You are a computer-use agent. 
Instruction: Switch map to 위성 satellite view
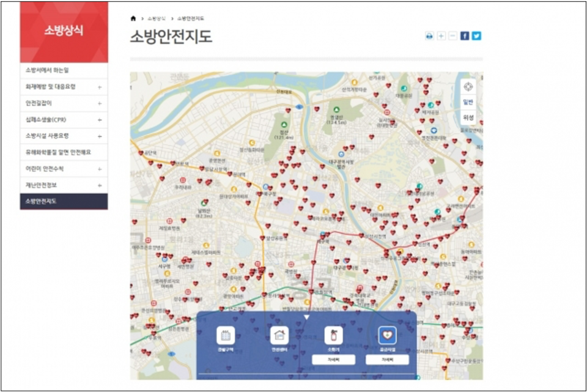click(468, 117)
